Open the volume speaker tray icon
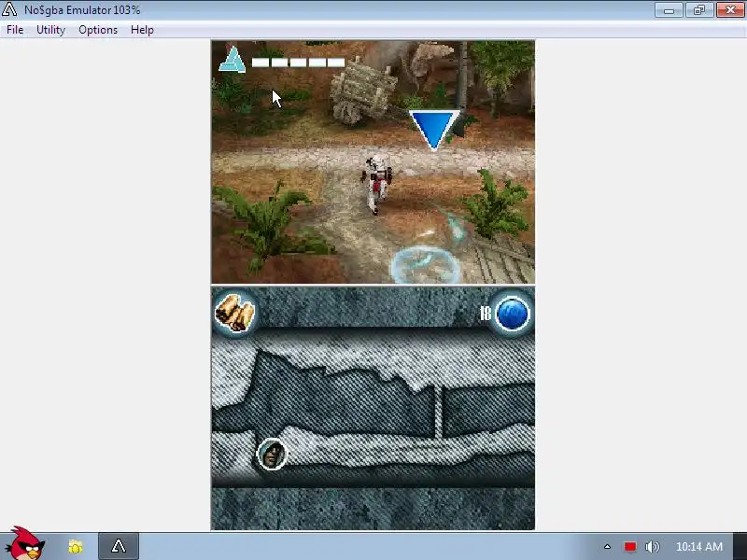 point(652,546)
